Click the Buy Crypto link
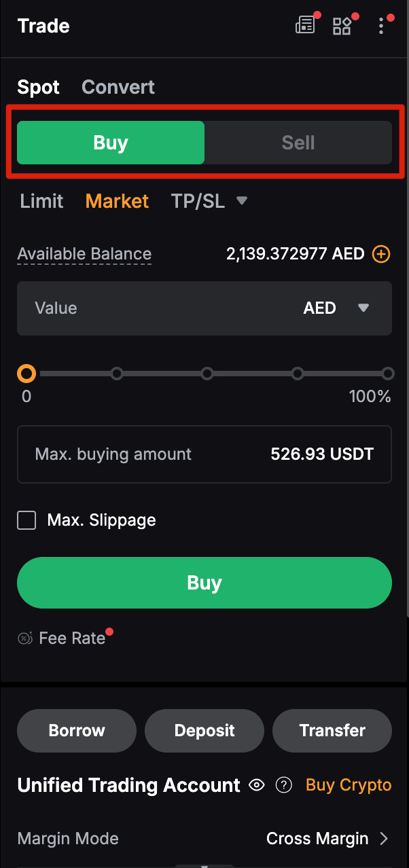The height and width of the screenshot is (868, 409). pos(349,785)
